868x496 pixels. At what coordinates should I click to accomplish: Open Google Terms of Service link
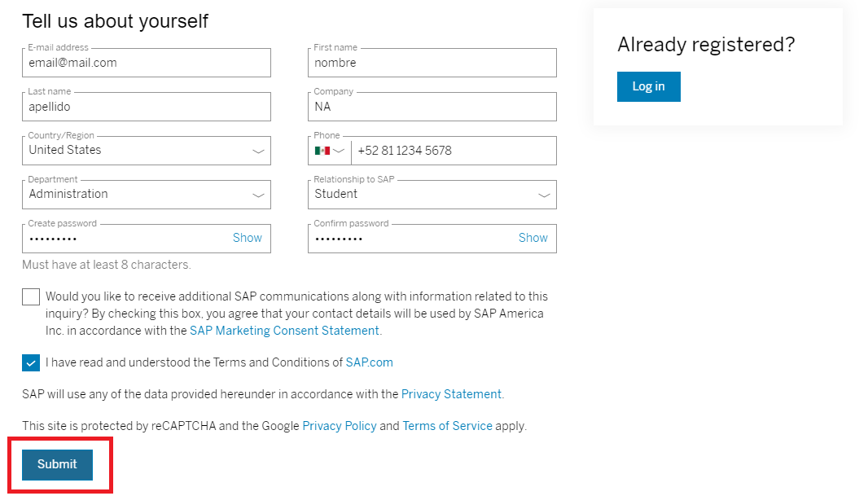tap(447, 426)
